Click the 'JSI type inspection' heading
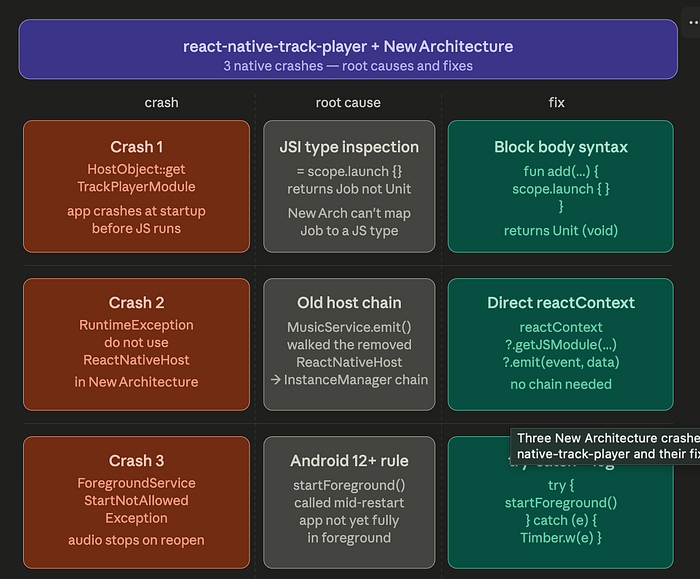 [x=349, y=147]
